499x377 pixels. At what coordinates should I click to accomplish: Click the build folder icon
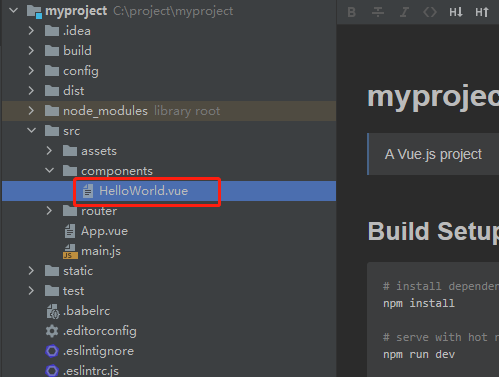pos(52,51)
